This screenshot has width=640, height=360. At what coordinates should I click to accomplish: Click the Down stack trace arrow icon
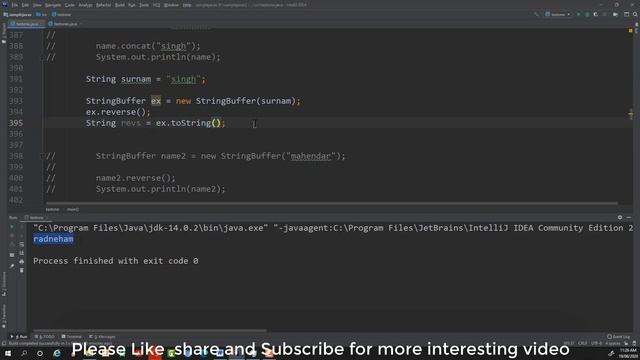(22, 236)
